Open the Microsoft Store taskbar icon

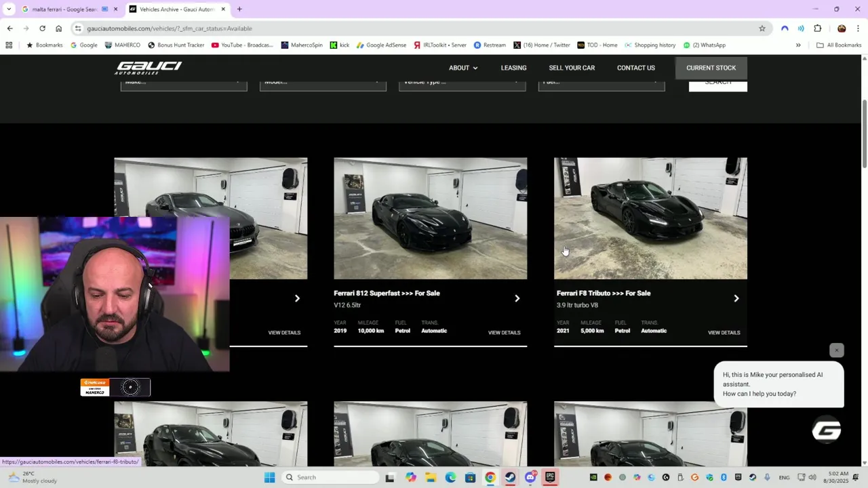470,477
